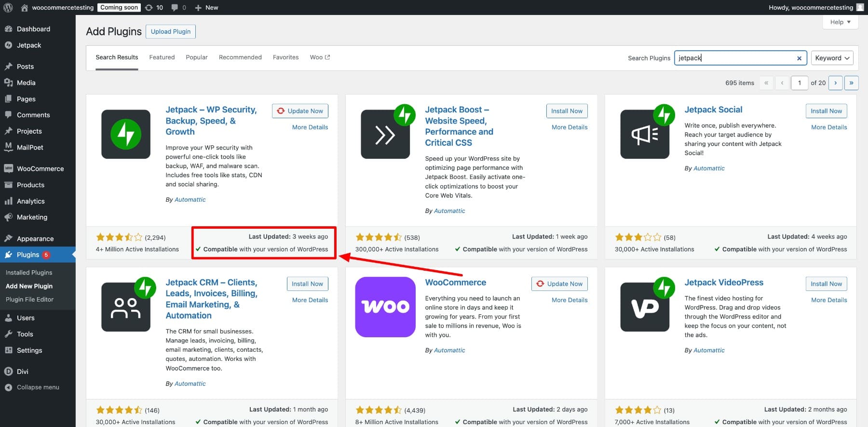The image size is (868, 427).
Task: Open Plugins menu with 5 badge
Action: coord(38,255)
